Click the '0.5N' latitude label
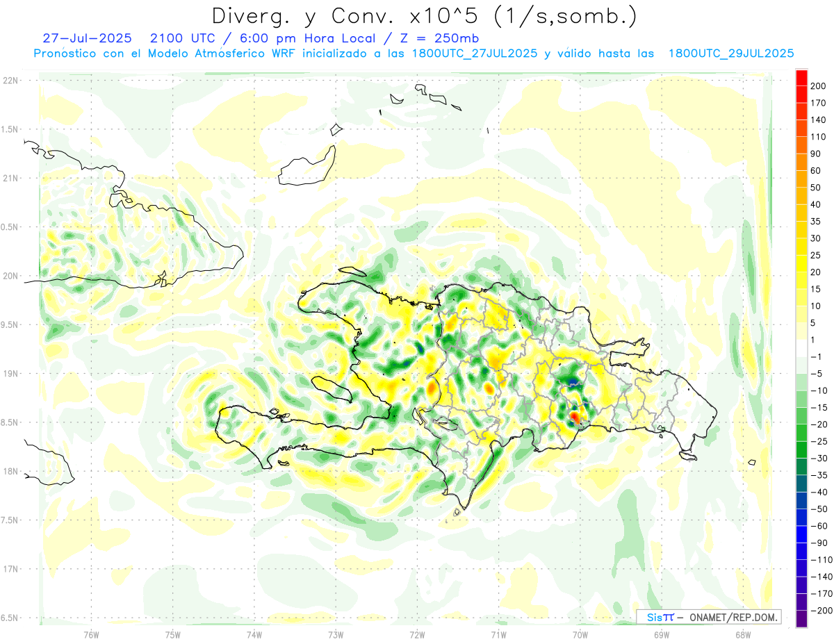Viewport: 834px width, 644px height. pos(10,227)
